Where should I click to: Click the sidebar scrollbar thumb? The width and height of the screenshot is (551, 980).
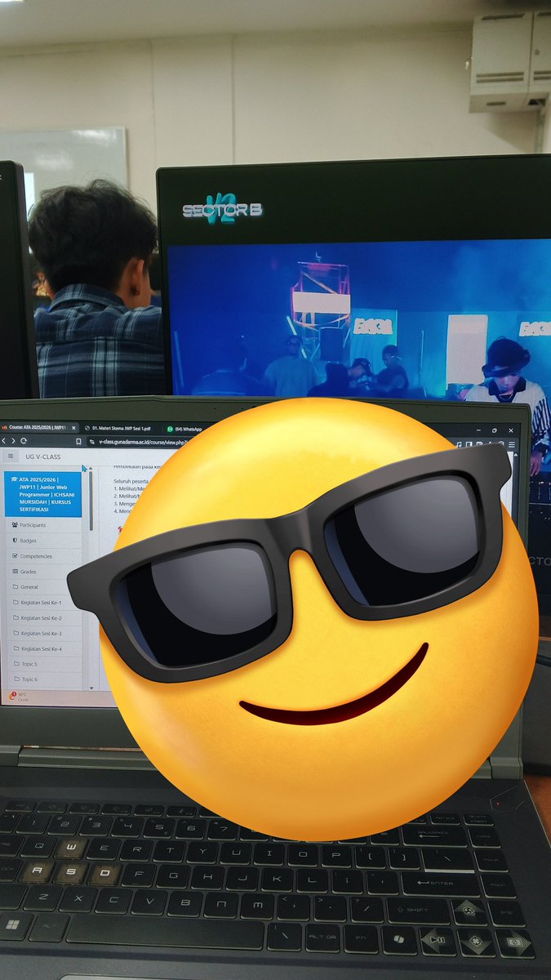click(x=91, y=501)
